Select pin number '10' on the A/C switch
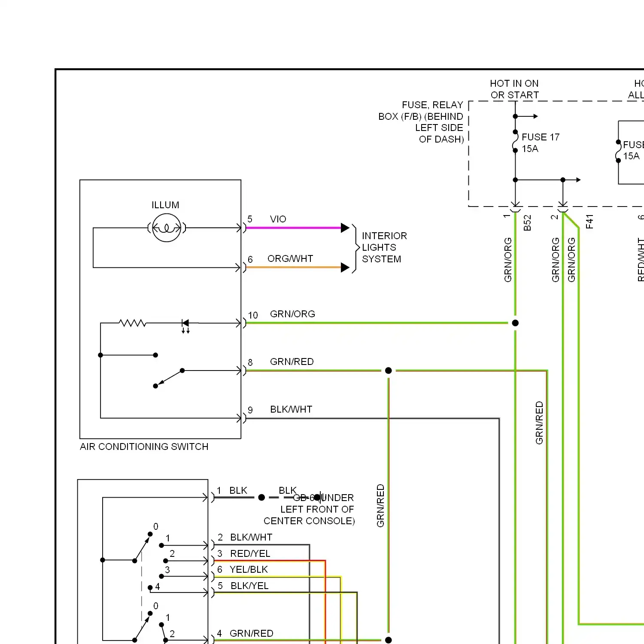The image size is (644, 644). tap(253, 315)
